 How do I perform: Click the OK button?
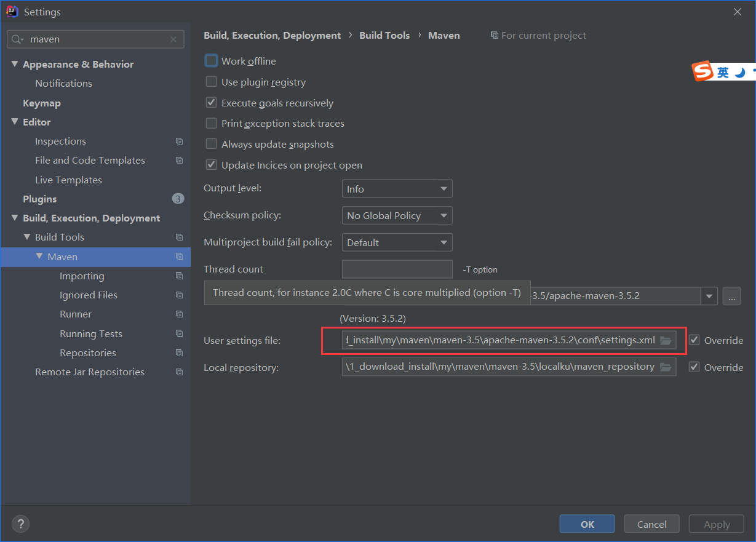click(587, 524)
